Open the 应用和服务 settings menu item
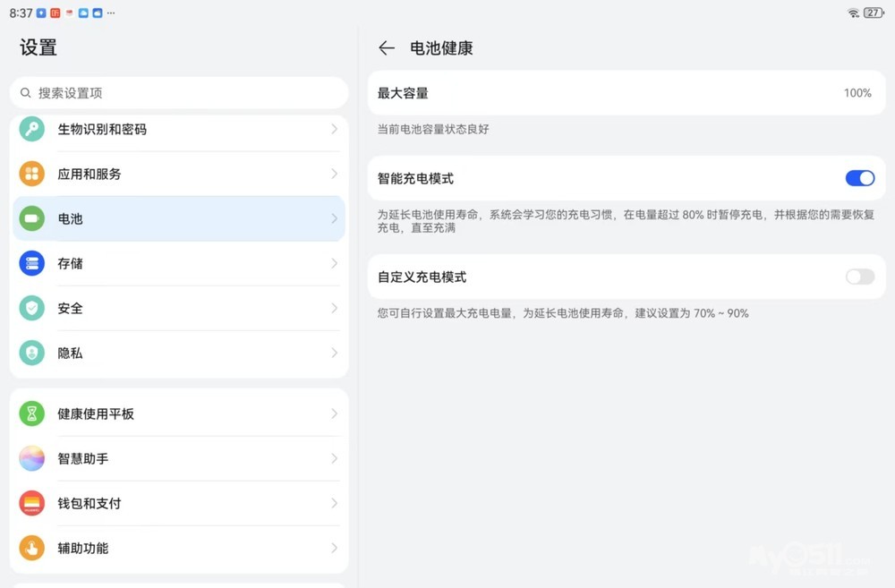This screenshot has height=588, width=895. click(179, 174)
